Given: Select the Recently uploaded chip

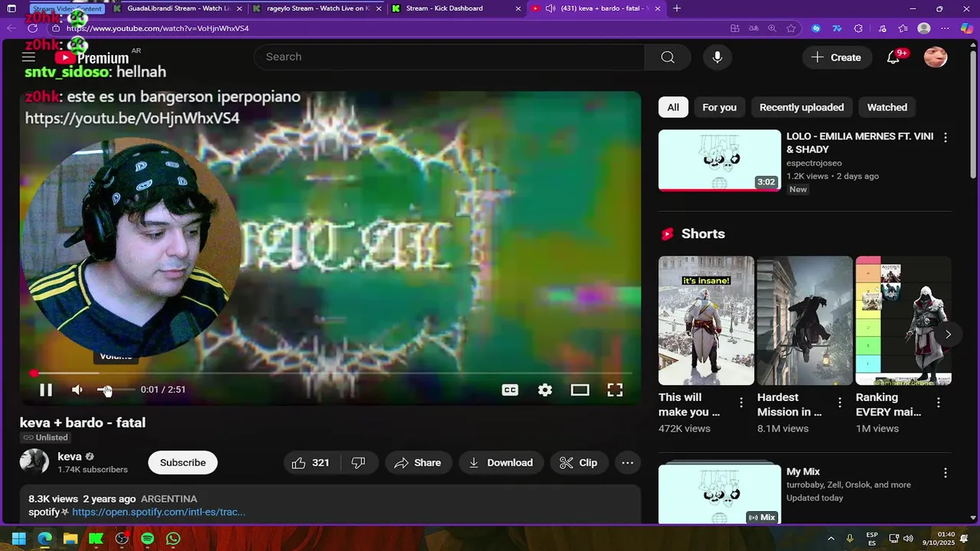Looking at the screenshot, I should click(x=802, y=107).
